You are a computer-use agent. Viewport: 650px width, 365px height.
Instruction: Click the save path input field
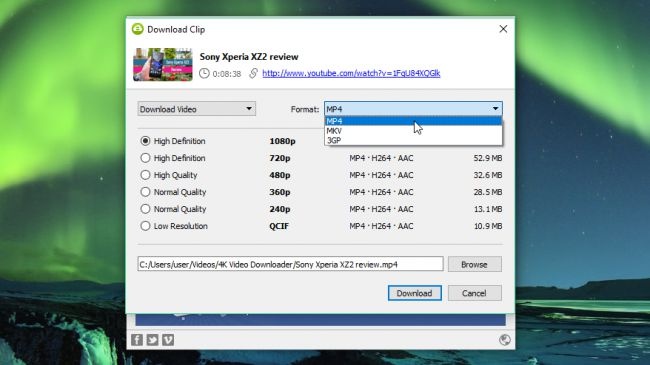pos(290,264)
